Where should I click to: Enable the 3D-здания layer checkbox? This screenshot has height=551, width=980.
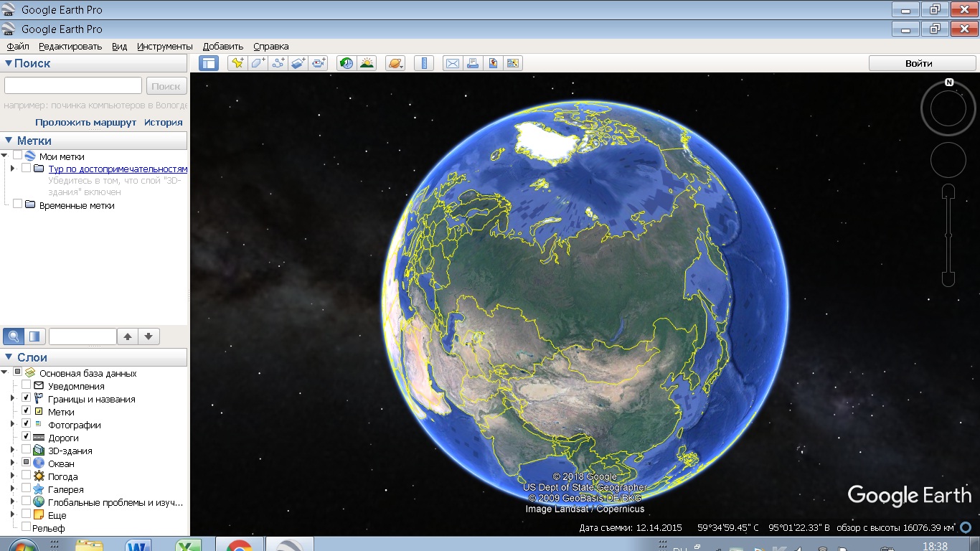(x=27, y=451)
